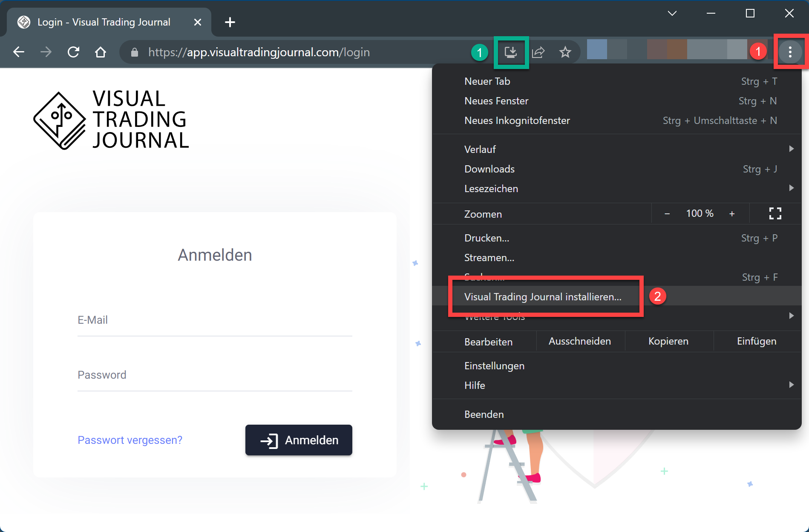Click the blue extension swatch in toolbar
The image size is (809, 532).
pyautogui.click(x=597, y=49)
